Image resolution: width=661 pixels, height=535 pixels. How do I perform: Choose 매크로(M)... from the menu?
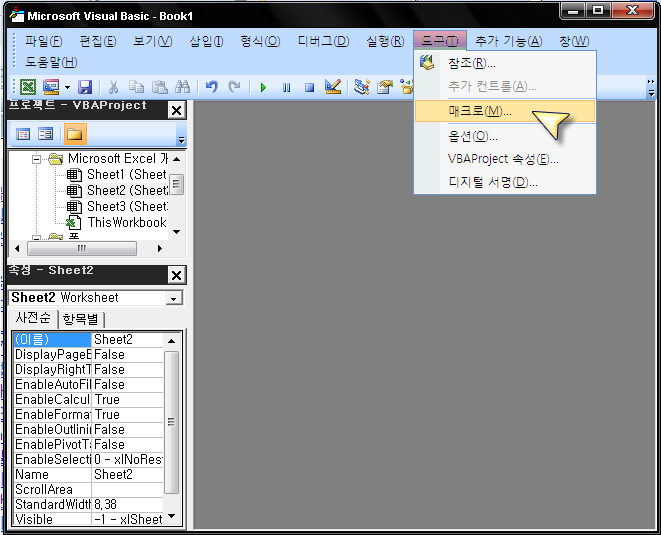[x=505, y=111]
